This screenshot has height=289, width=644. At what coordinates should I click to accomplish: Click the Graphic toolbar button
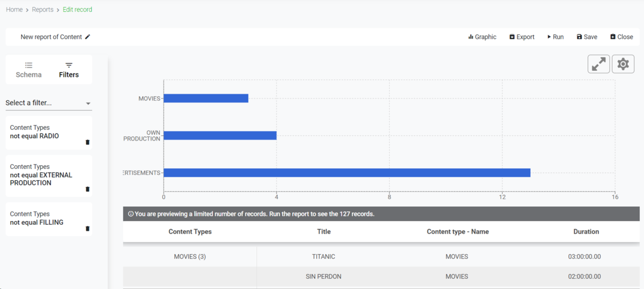(x=482, y=37)
